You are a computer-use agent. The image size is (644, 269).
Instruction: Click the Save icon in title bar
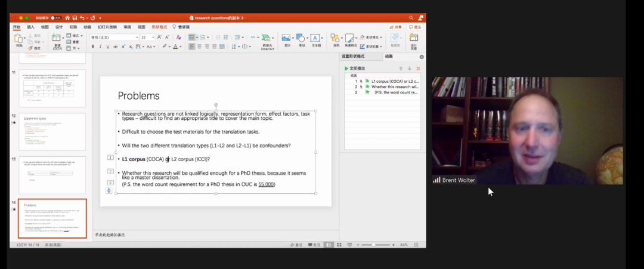(75, 18)
